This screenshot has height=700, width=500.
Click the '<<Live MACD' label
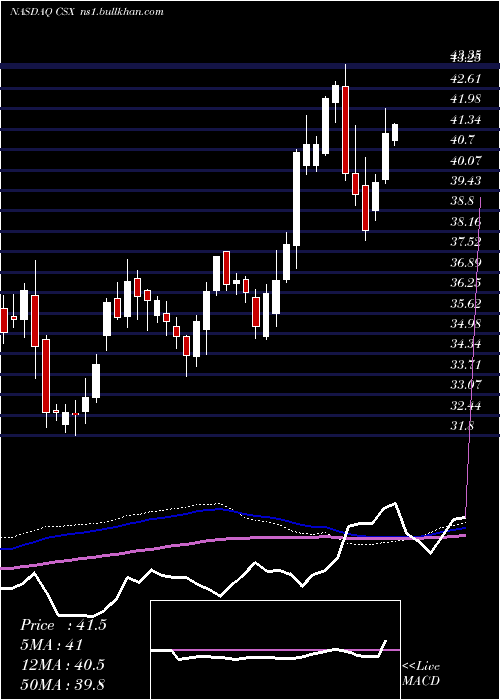421,674
